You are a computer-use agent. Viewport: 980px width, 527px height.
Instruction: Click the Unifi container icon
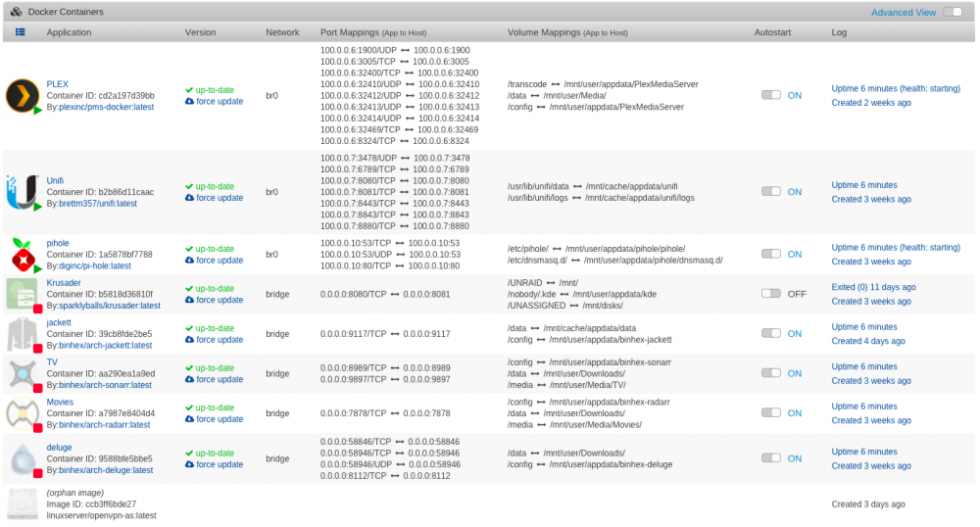coord(23,192)
